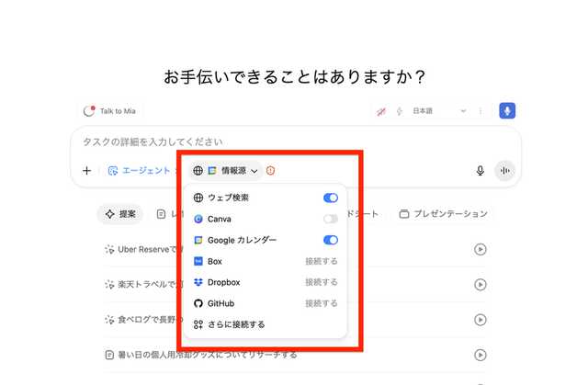The width and height of the screenshot is (588, 385).
Task: Click the plus attach icon
Action: (86, 171)
